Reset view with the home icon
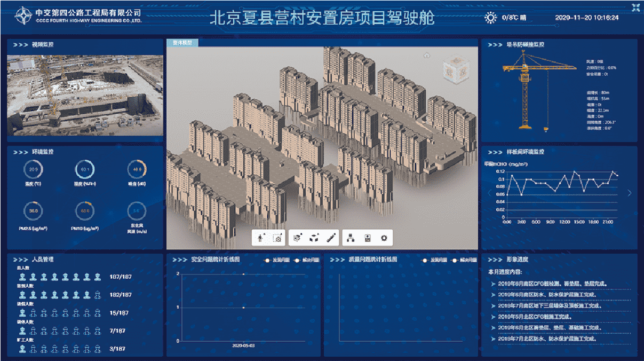This screenshot has height=361, width=644. (x=426, y=55)
